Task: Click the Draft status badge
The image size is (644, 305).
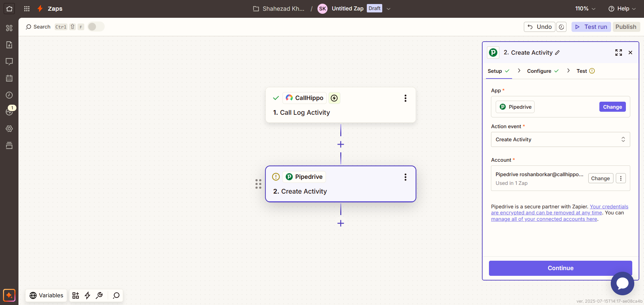Action: [x=375, y=8]
